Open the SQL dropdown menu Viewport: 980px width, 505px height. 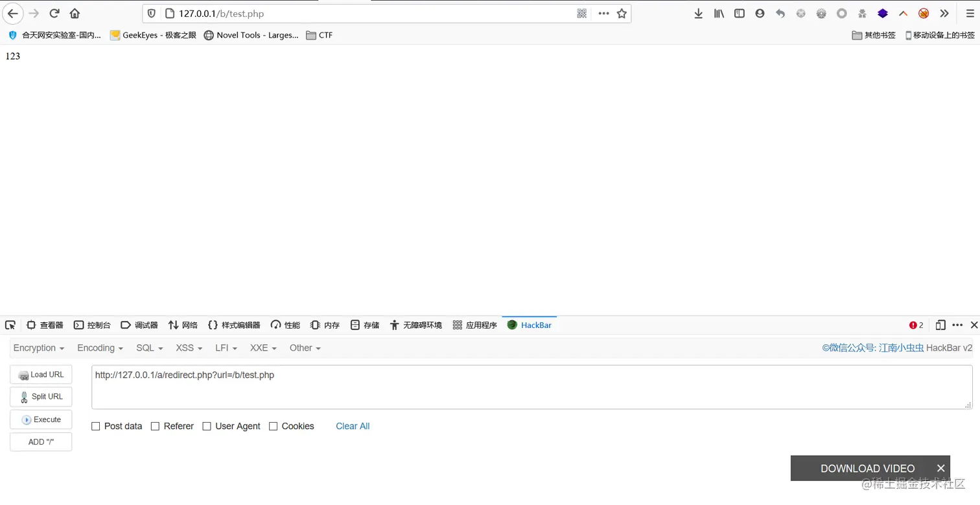(149, 348)
